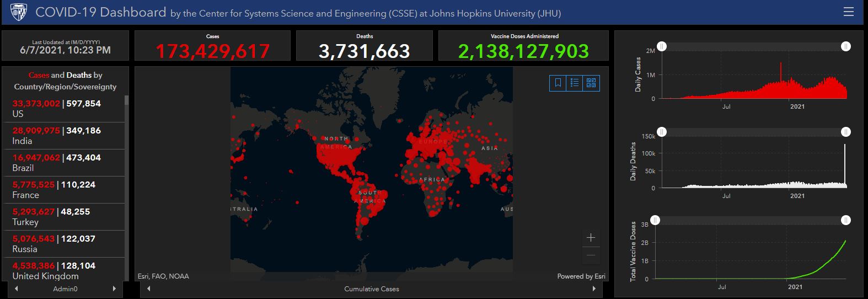The image size is (868, 299).
Task: Open map bookmarks icon
Action: (558, 83)
